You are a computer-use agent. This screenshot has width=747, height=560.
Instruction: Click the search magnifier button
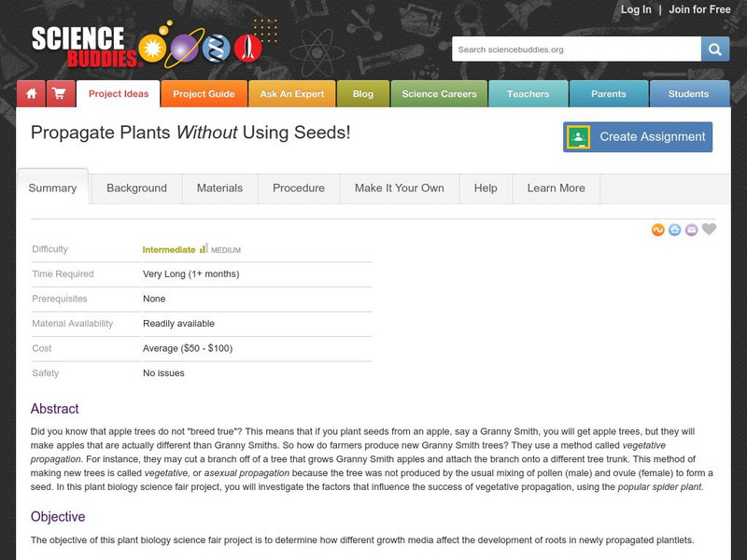click(714, 49)
